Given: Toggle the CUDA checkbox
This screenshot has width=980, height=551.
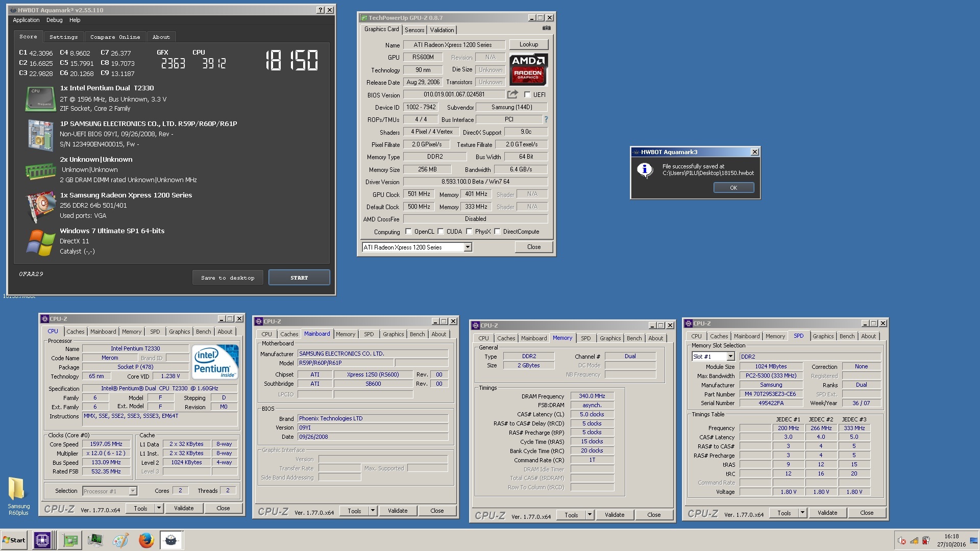Looking at the screenshot, I should 440,232.
